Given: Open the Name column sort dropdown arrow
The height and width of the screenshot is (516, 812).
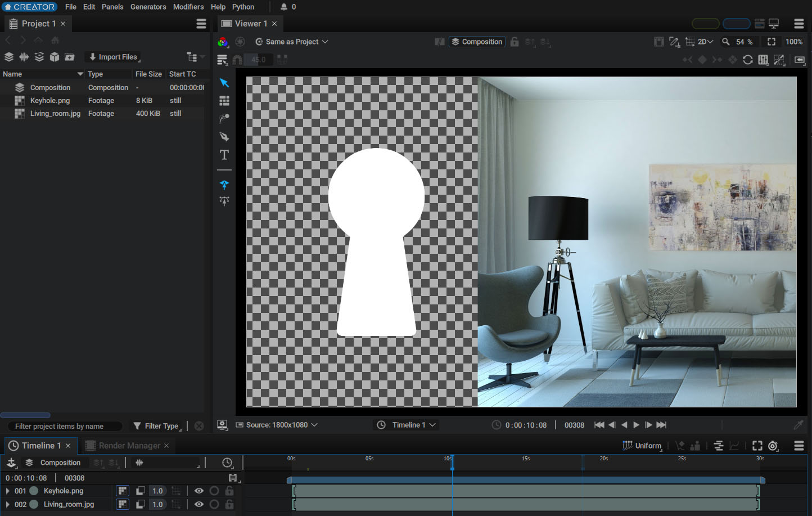Looking at the screenshot, I should 80,74.
